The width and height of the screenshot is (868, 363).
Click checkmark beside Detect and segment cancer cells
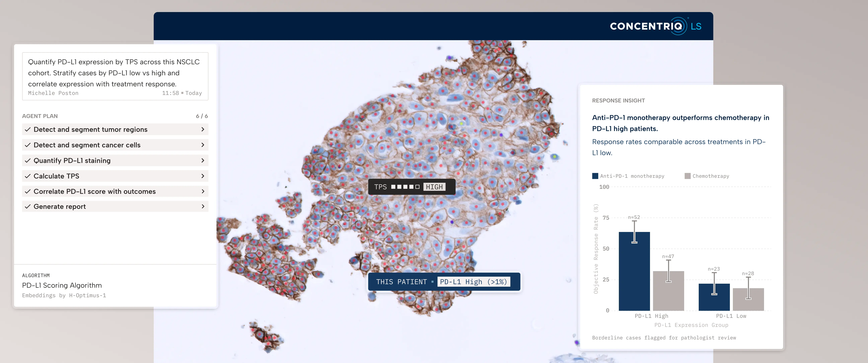click(28, 145)
